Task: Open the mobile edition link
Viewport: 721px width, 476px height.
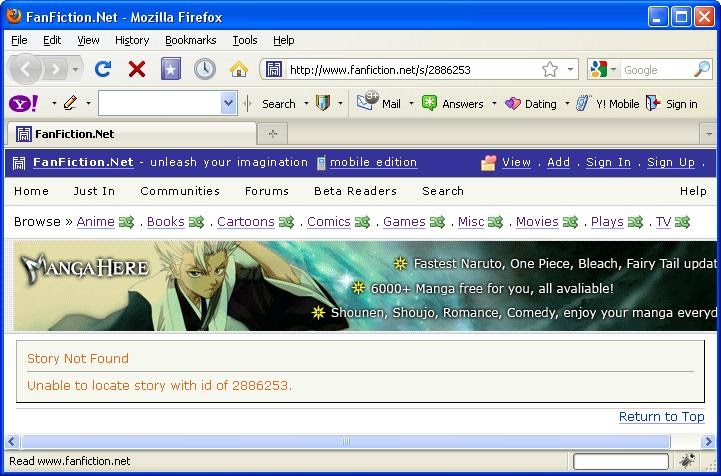Action: 373,162
